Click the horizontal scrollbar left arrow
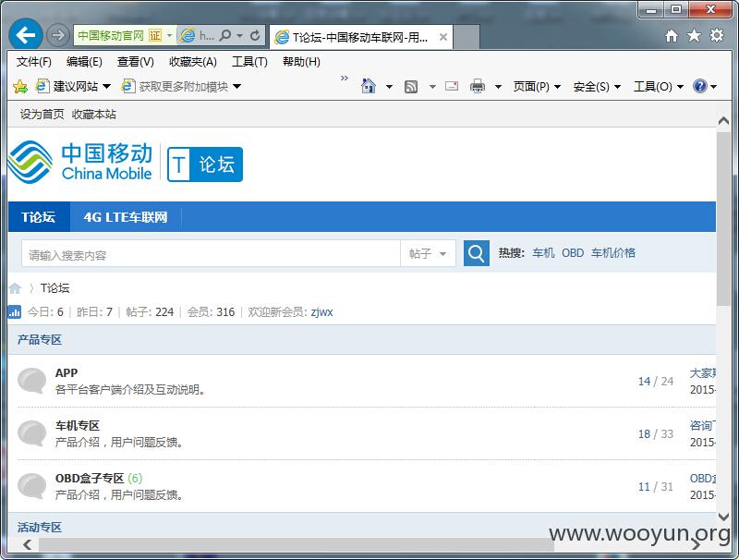Viewport: 739px width, 560px height. [x=28, y=545]
